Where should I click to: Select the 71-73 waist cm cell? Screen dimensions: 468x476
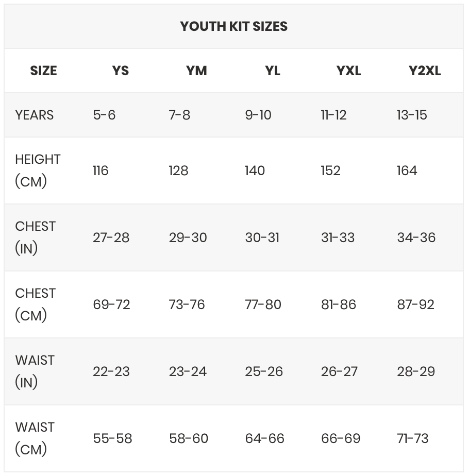pyautogui.click(x=412, y=438)
